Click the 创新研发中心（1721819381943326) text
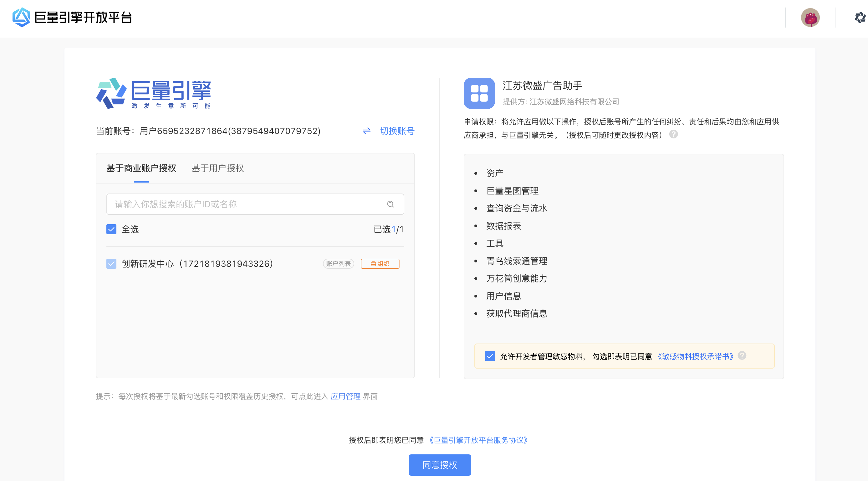Image resolution: width=868 pixels, height=481 pixels. tap(197, 264)
